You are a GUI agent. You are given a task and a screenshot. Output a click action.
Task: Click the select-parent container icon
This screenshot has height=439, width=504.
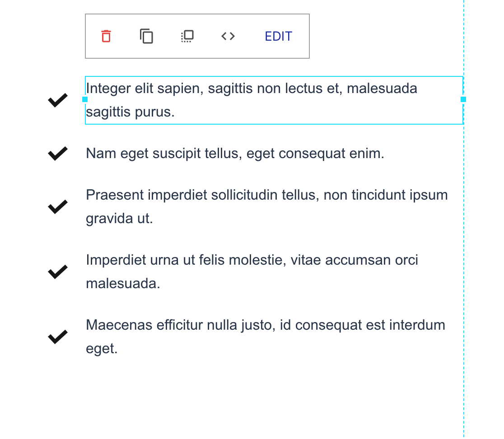click(187, 36)
